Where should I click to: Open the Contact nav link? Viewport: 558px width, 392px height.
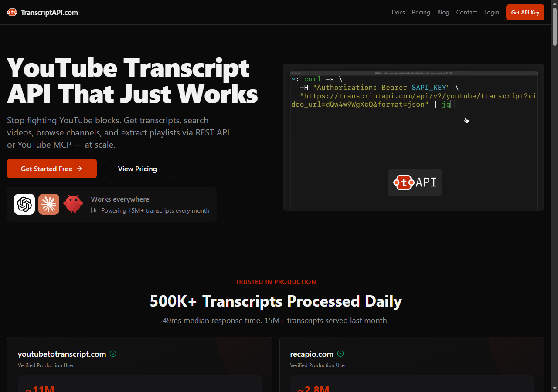pos(467,12)
